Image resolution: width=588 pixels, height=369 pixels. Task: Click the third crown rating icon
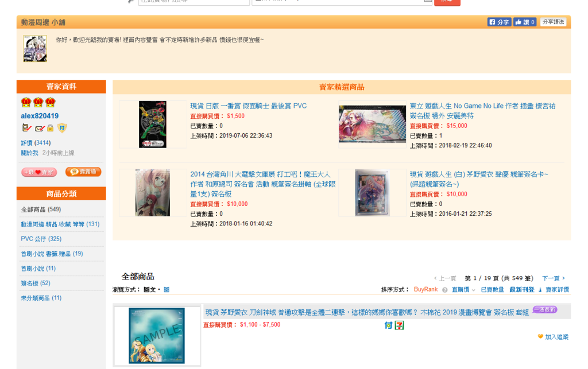[51, 102]
